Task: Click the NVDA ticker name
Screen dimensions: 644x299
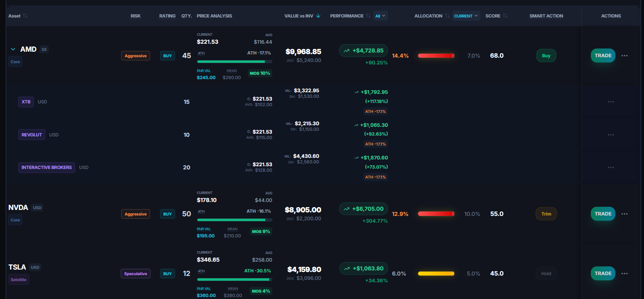Action: [18, 208]
